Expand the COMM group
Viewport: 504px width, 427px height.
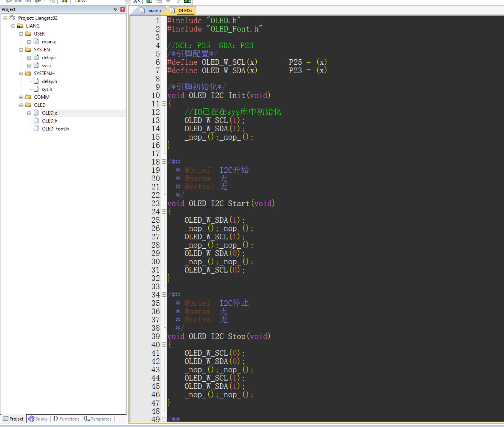(x=21, y=97)
